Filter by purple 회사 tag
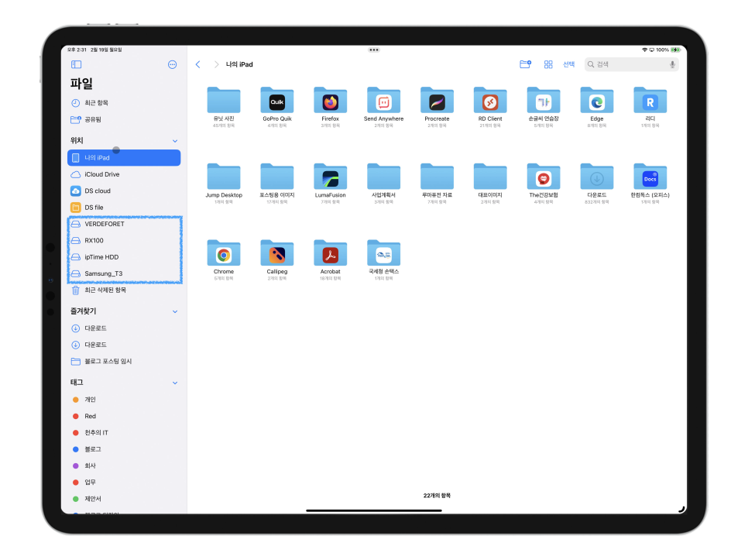 (x=124, y=466)
